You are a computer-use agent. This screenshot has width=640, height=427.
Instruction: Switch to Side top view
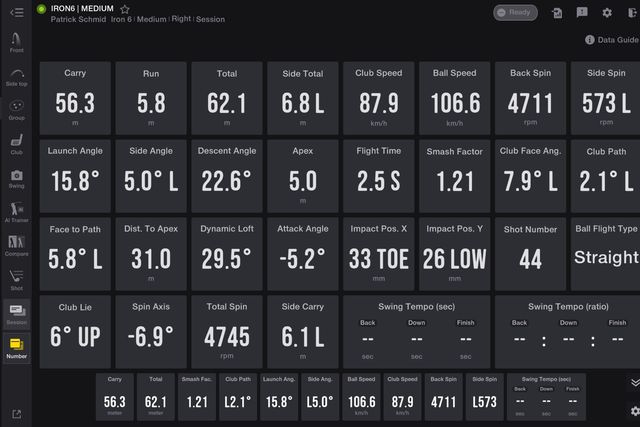point(16,76)
